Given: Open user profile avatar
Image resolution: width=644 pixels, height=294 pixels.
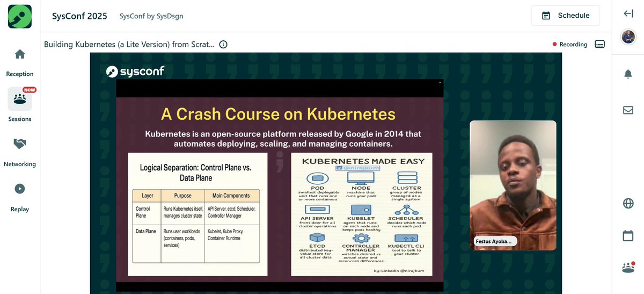Looking at the screenshot, I should [x=628, y=37].
